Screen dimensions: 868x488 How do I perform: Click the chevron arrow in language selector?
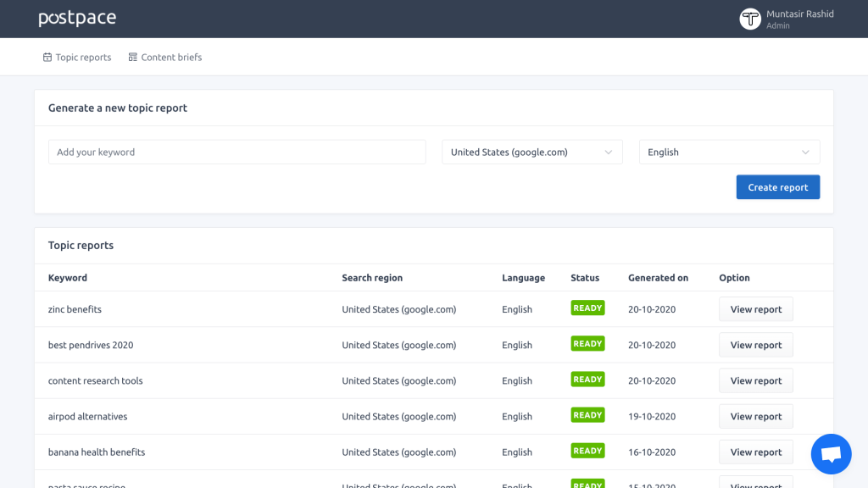805,152
